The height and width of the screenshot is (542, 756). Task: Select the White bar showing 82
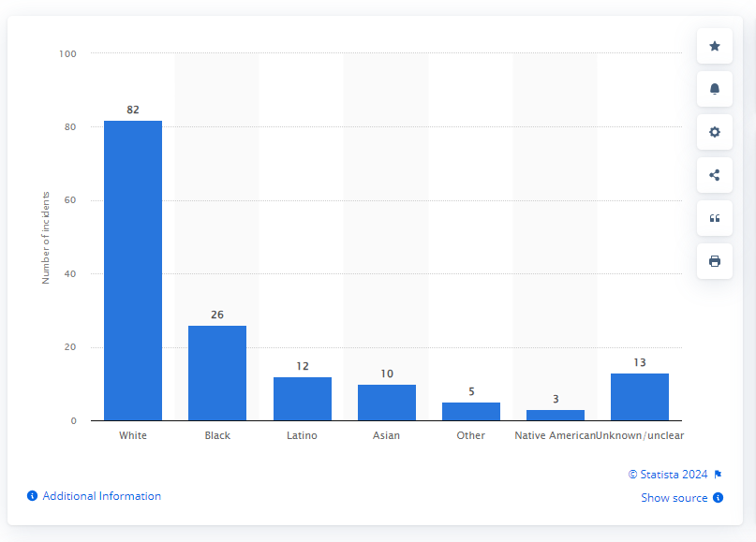[x=133, y=271]
